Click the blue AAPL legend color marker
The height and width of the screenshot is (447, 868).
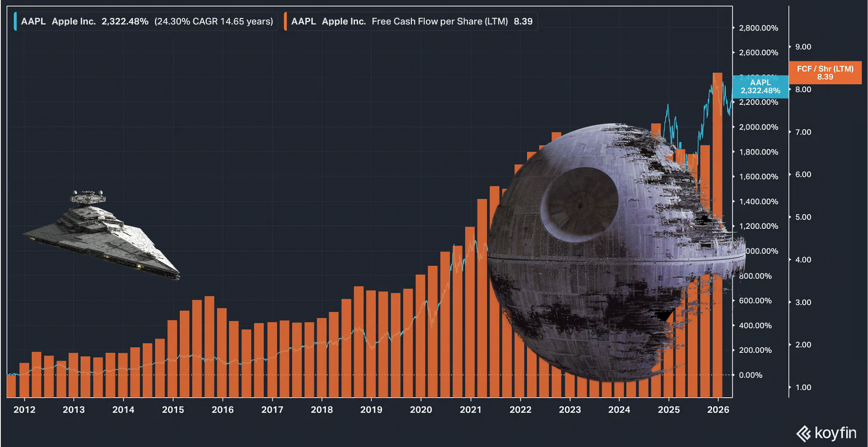(x=15, y=21)
